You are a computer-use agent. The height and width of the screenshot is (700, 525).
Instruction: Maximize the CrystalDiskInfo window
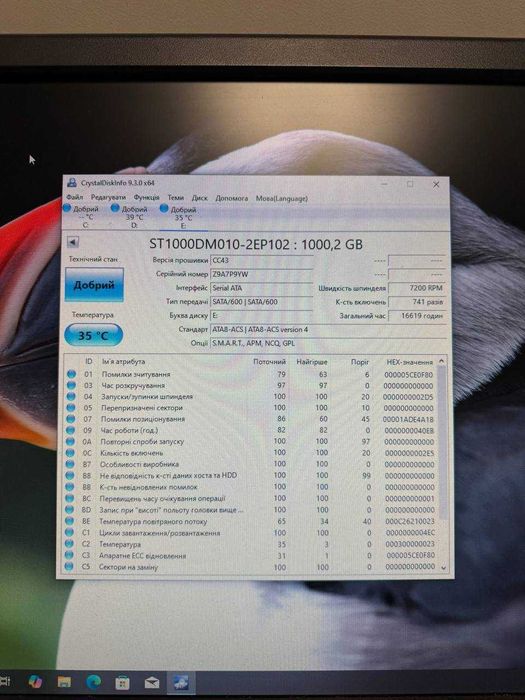410,184
